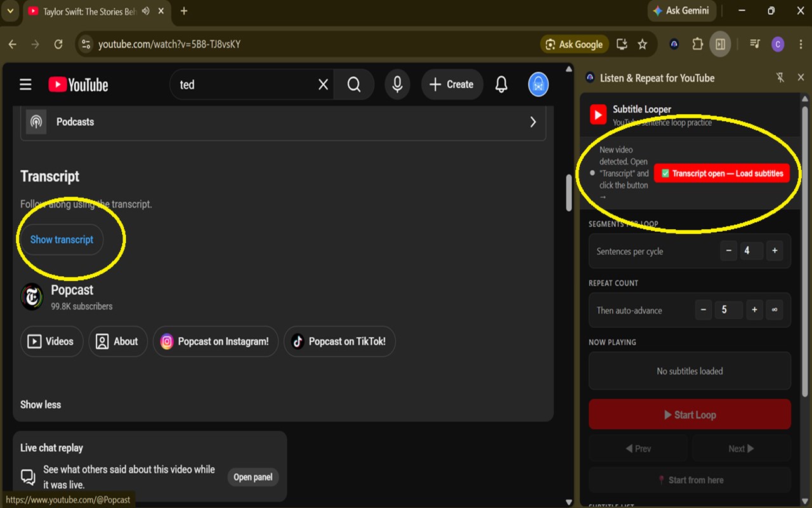
Task: Open the Create button
Action: [452, 84]
